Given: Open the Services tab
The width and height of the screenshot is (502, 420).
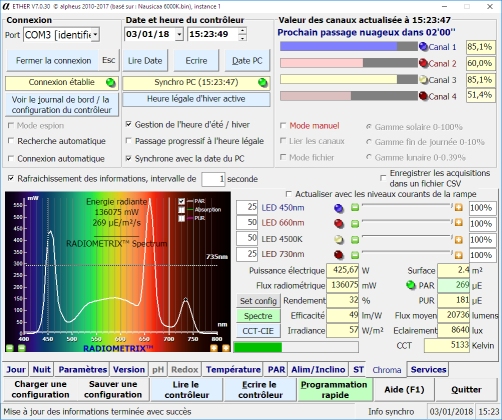Looking at the screenshot, I should pos(428,370).
